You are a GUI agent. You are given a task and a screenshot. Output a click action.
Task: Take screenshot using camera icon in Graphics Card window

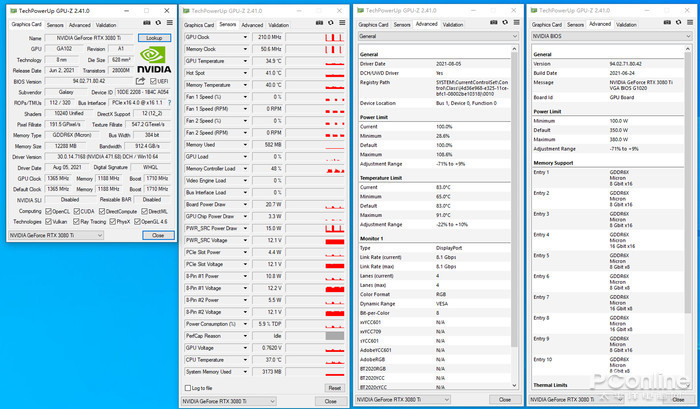click(x=147, y=23)
